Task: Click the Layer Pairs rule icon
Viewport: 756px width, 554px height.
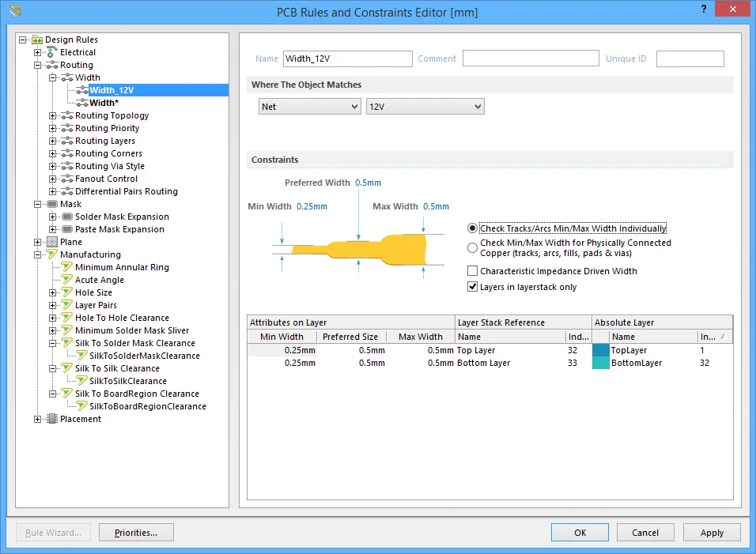Action: pyautogui.click(x=67, y=305)
